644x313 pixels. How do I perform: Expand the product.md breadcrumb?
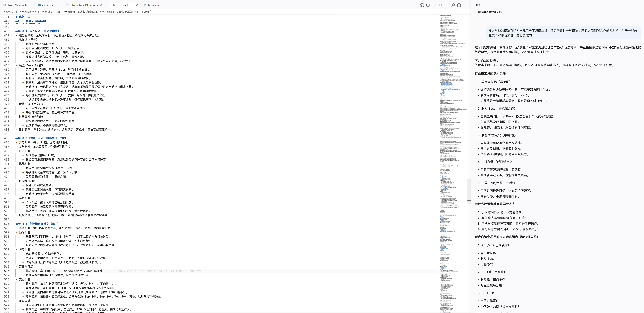[x=26, y=12]
